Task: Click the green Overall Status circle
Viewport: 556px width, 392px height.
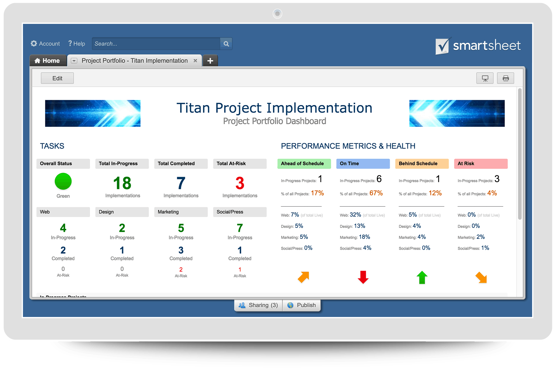Action: (63, 181)
